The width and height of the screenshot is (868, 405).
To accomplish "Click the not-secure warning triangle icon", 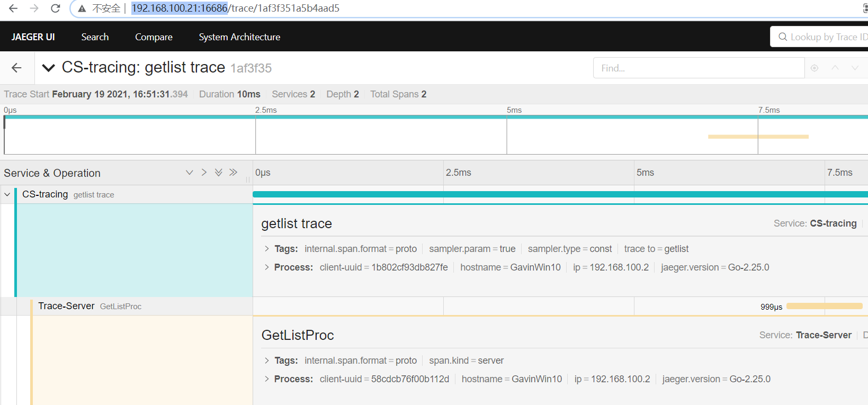I will 82,8.
